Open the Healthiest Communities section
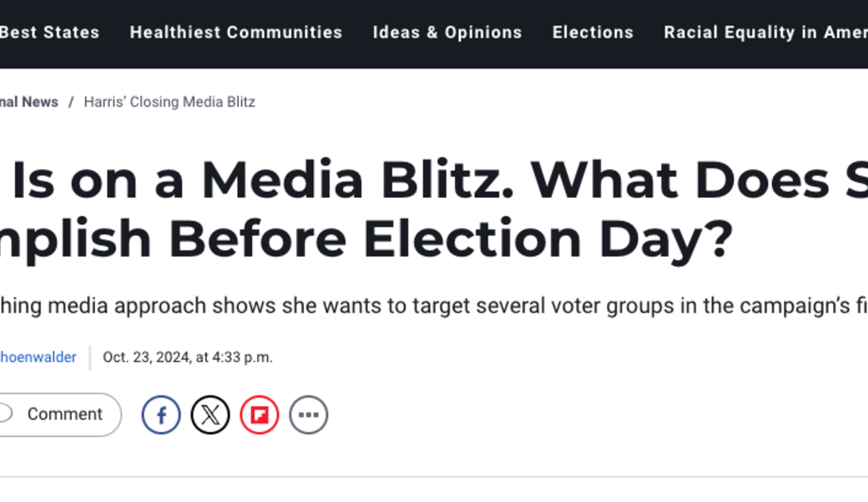This screenshot has width=868, height=502. (x=235, y=33)
